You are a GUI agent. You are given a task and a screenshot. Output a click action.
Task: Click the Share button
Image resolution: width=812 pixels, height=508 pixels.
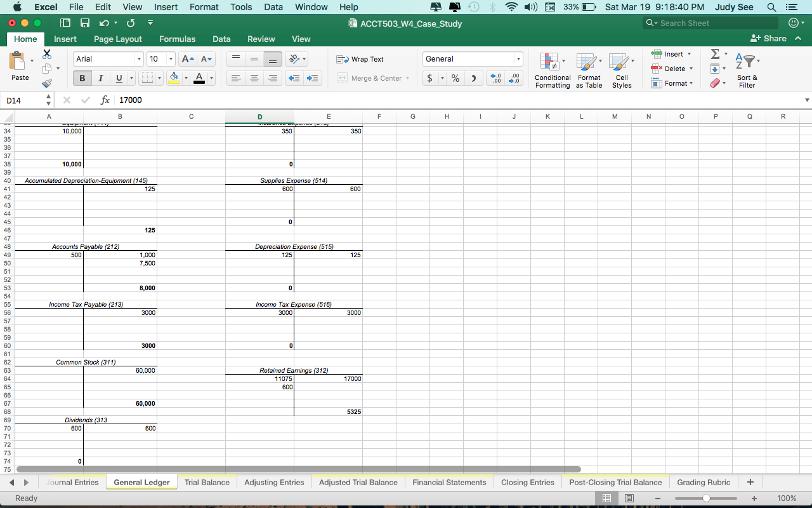click(769, 39)
